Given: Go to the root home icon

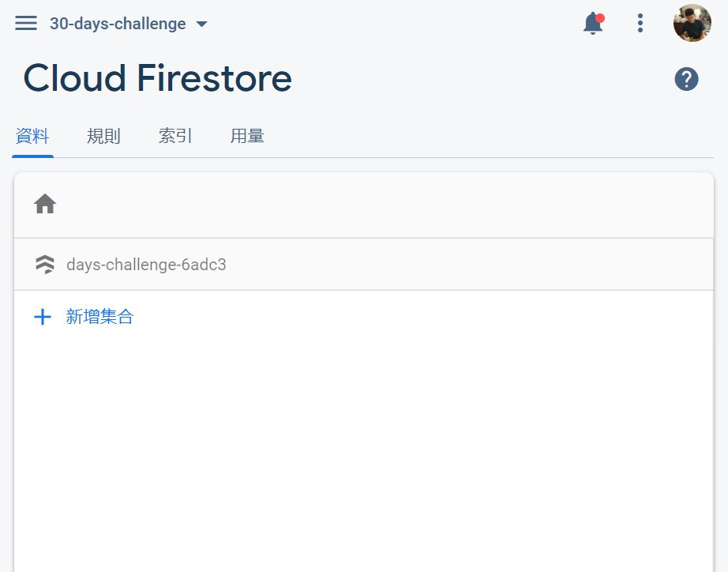Looking at the screenshot, I should [x=45, y=204].
